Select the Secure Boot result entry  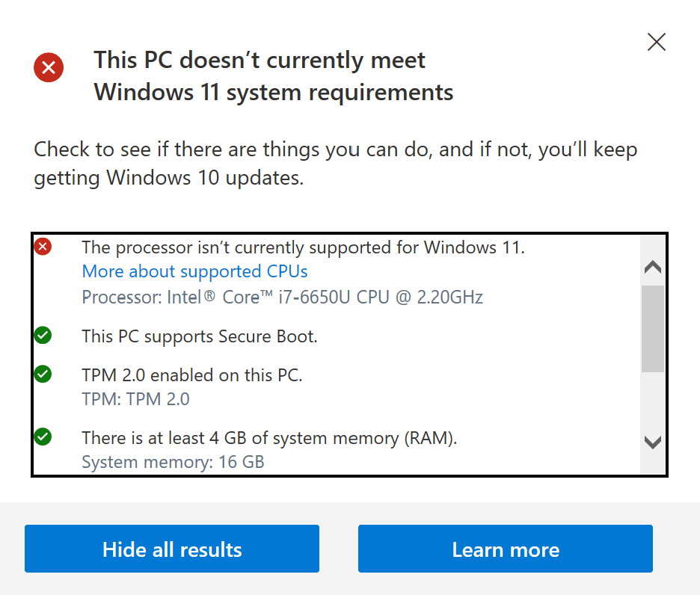pyautogui.click(x=199, y=336)
